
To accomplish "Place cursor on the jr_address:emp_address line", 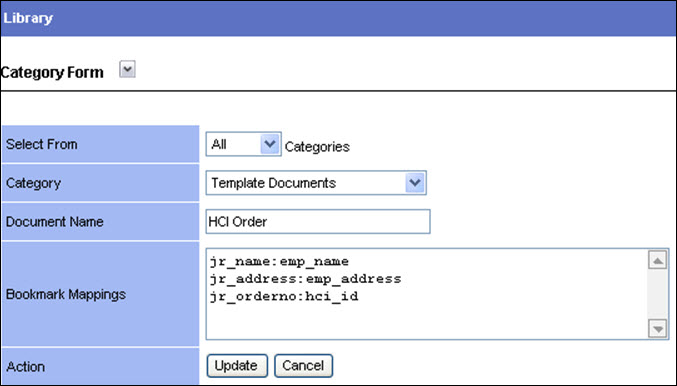I will pyautogui.click(x=306, y=279).
